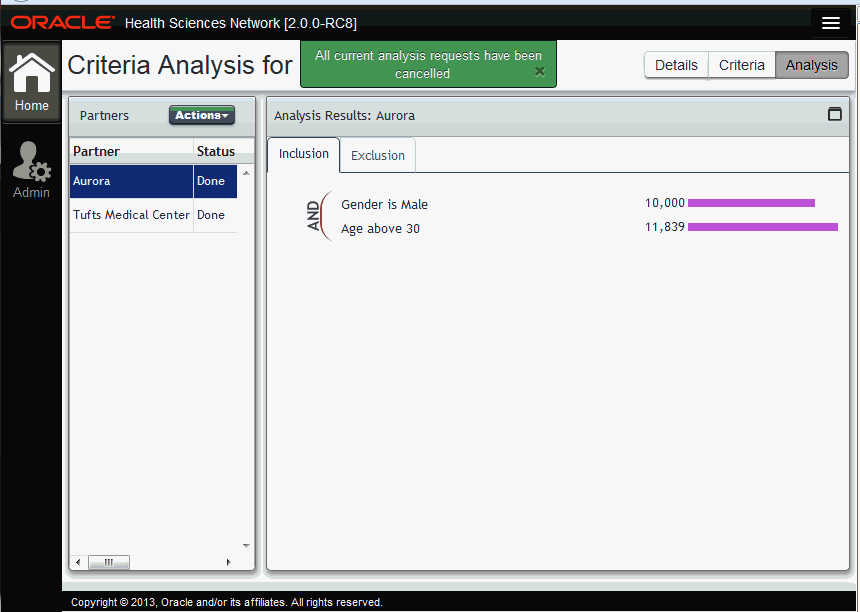Select the Analysis view button
The image size is (860, 612).
coord(812,65)
